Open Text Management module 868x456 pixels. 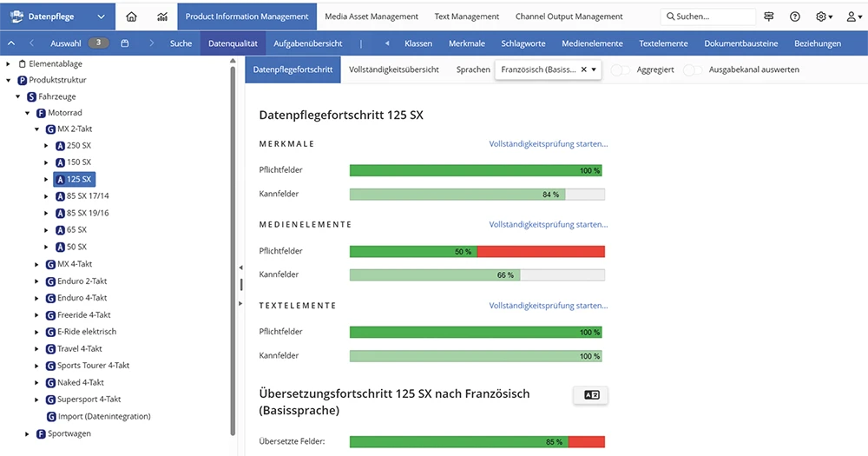[467, 17]
